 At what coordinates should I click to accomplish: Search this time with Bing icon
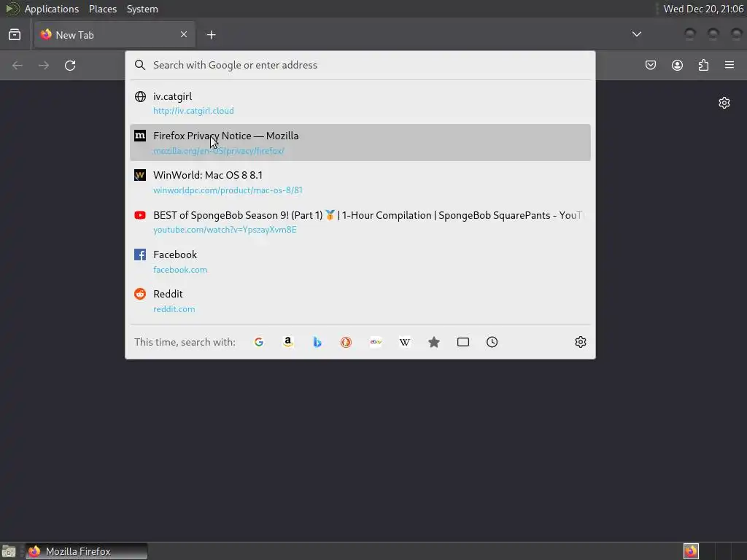coord(317,342)
